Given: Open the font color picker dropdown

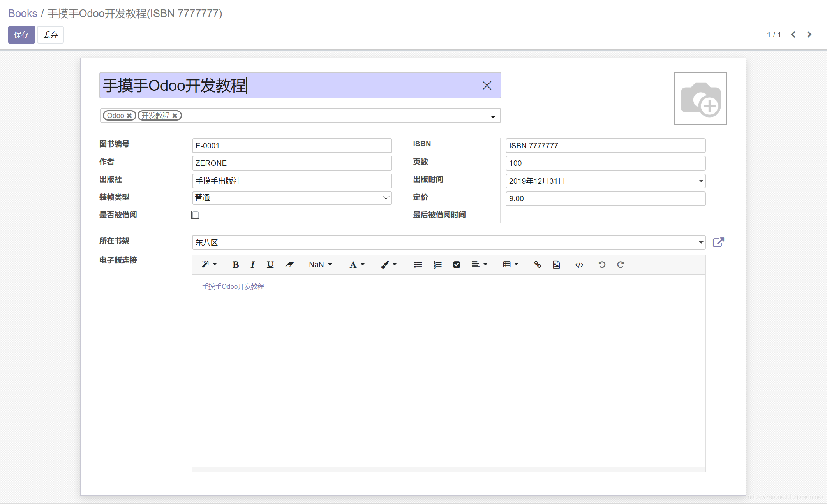Looking at the screenshot, I should pos(356,265).
